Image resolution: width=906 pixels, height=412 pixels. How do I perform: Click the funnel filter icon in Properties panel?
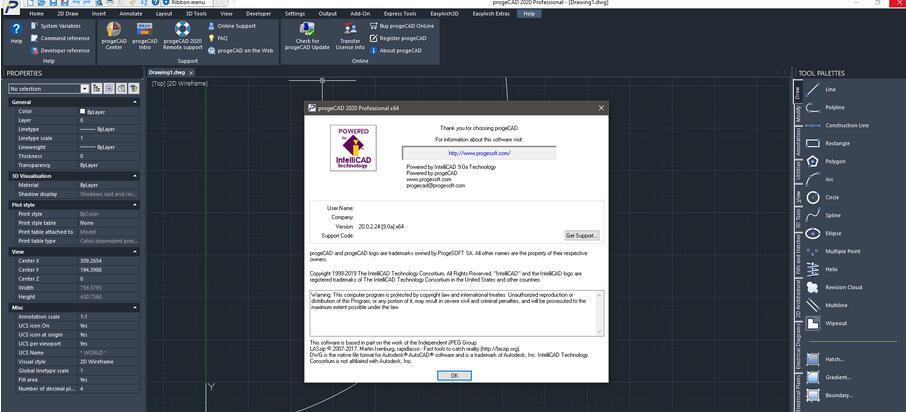click(133, 88)
